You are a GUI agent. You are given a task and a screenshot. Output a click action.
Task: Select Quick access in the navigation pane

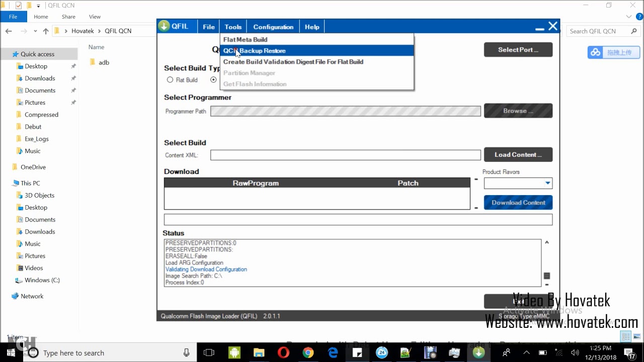[37, 54]
